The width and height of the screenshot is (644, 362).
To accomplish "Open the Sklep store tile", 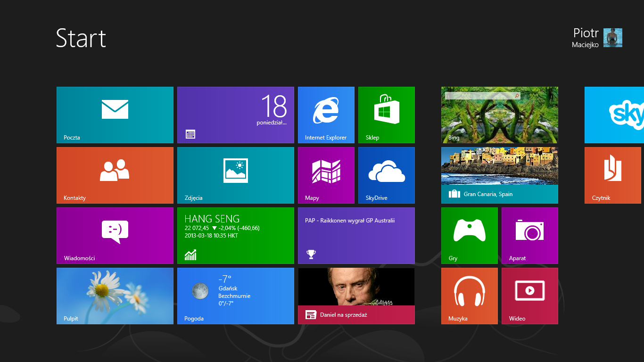I will (x=386, y=115).
